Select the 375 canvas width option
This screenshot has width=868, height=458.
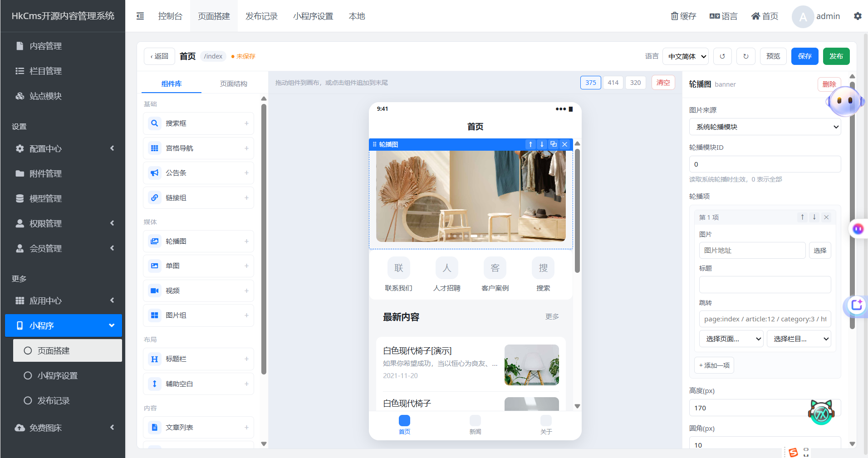(591, 83)
